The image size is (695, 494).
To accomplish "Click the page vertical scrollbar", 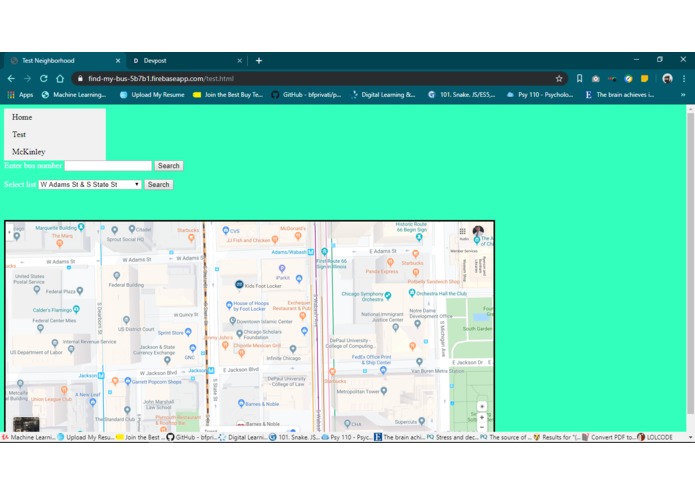I will [x=690, y=264].
